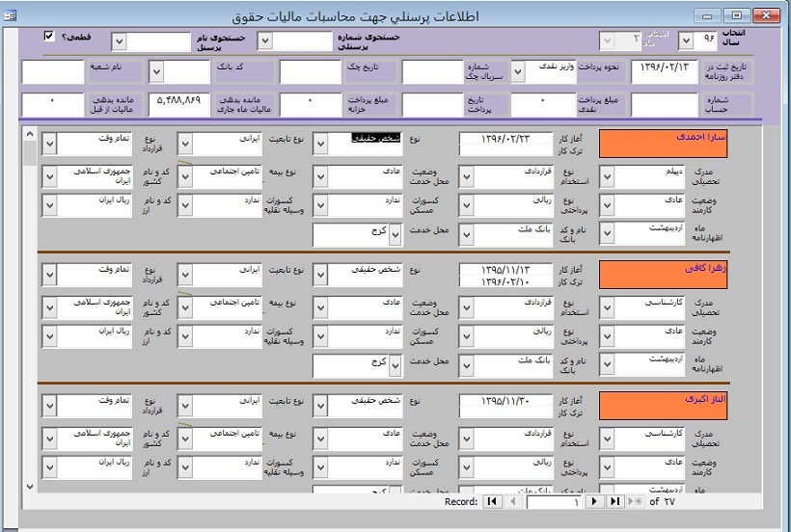Open the جستجوی نام پرسنل dropdown
The width and height of the screenshot is (791, 532).
(x=119, y=41)
